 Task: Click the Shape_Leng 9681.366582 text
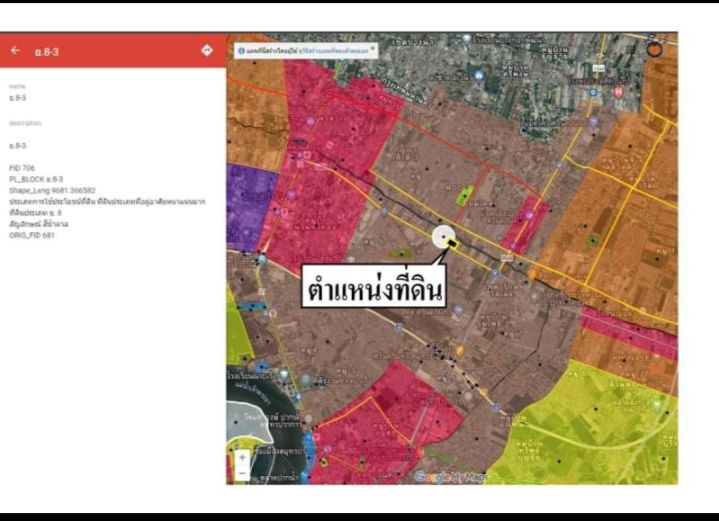52,190
